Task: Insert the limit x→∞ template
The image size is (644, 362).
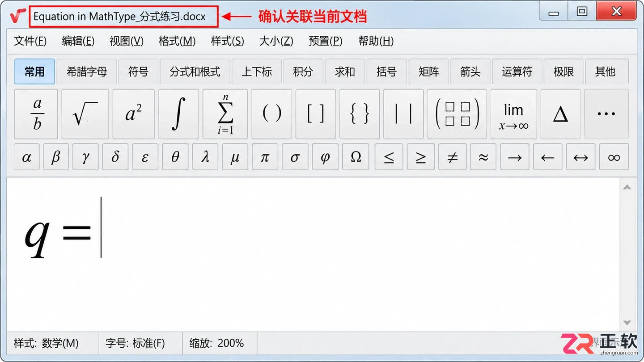Action: pyautogui.click(x=513, y=114)
